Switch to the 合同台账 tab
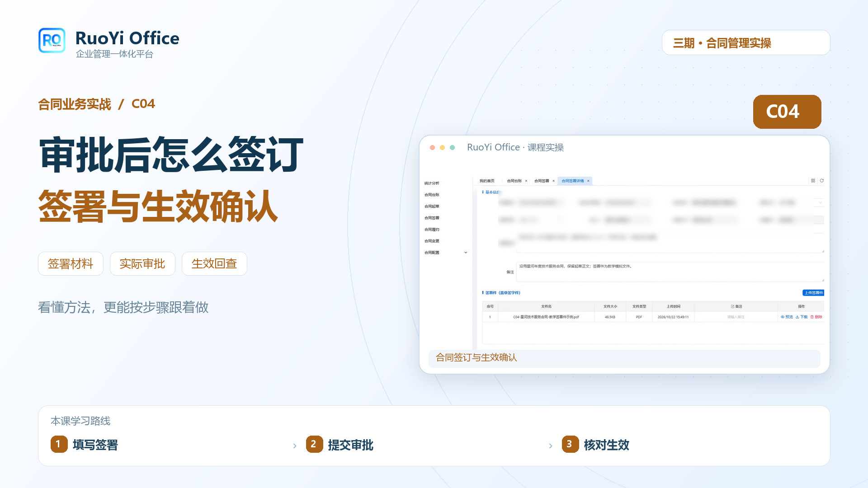Image resolution: width=868 pixels, height=488 pixels. tap(514, 181)
